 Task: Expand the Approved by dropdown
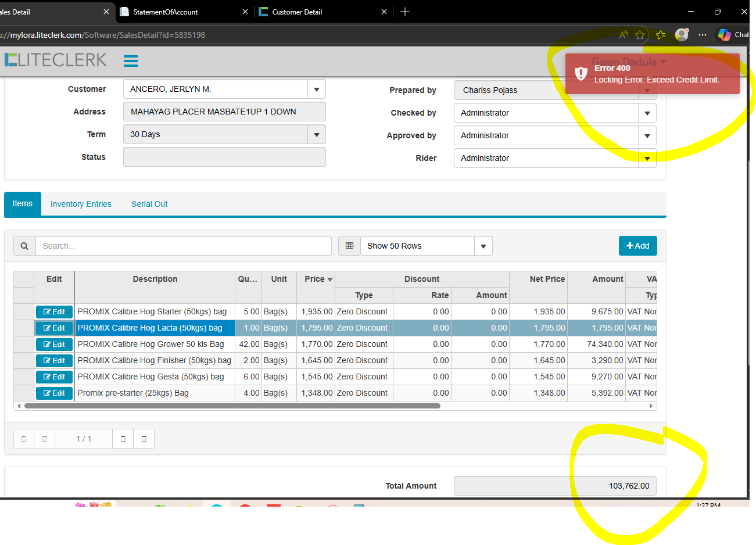point(647,136)
